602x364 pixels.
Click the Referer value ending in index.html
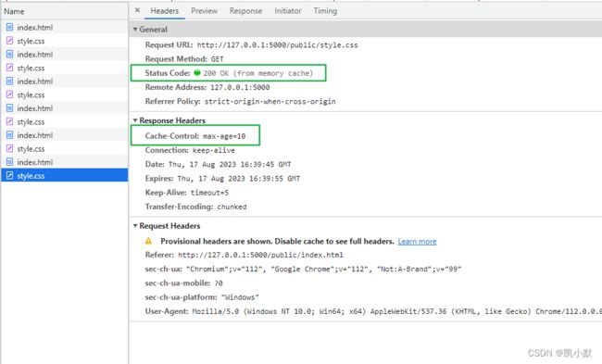(x=260, y=255)
